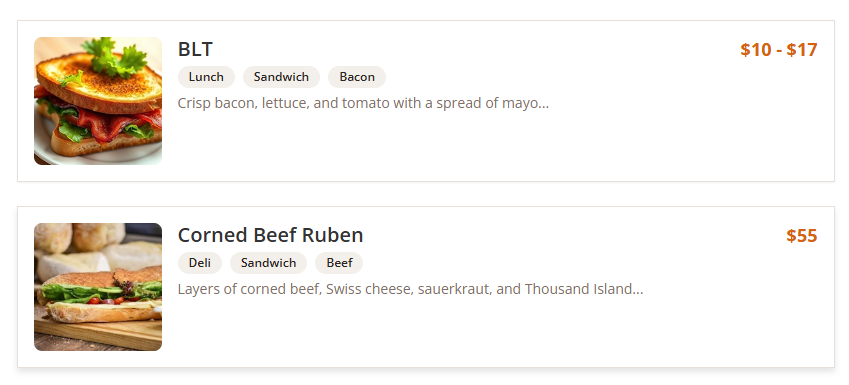Open the BLT sandwich photo thumbnail
The image size is (849, 385).
(x=98, y=101)
